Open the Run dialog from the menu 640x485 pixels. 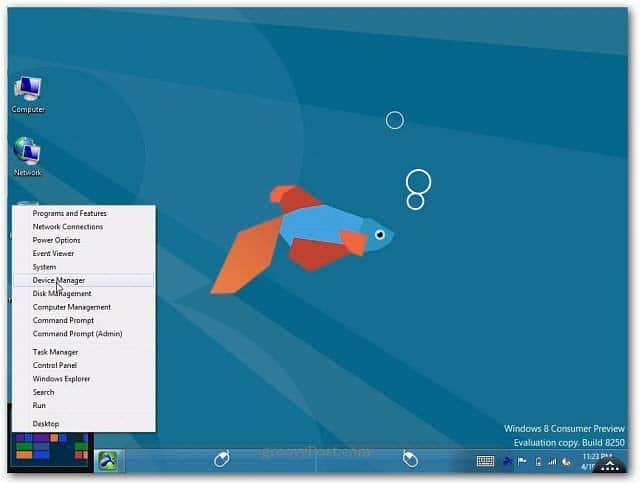click(x=39, y=405)
